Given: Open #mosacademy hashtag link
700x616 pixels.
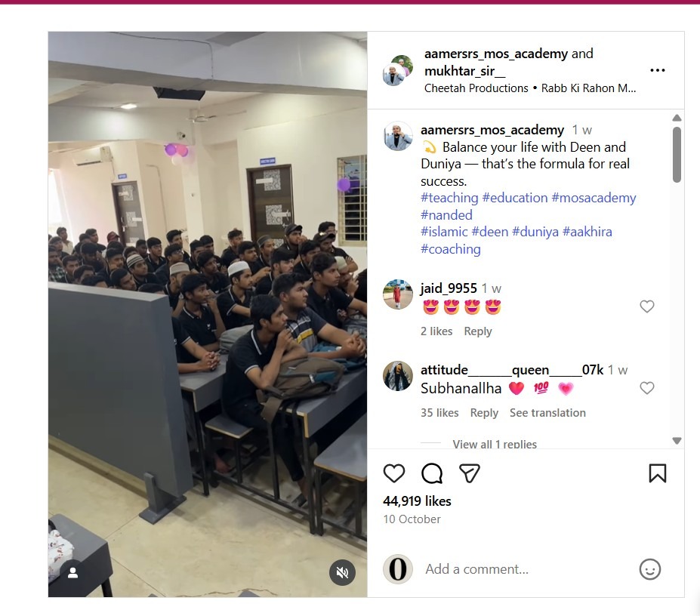Looking at the screenshot, I should tap(594, 198).
